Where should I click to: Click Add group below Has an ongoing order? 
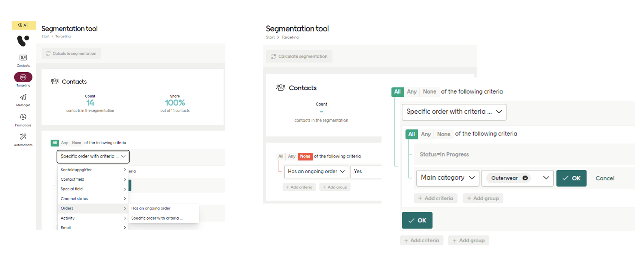coord(335,187)
